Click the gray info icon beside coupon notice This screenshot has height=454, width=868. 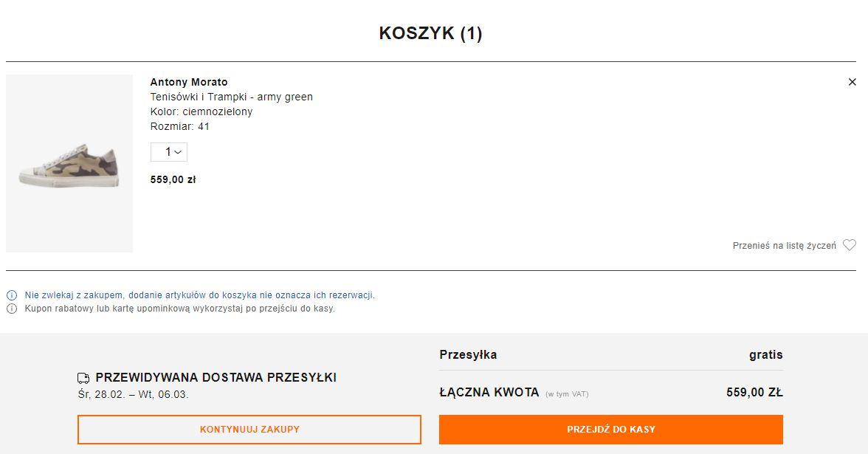pyautogui.click(x=12, y=309)
